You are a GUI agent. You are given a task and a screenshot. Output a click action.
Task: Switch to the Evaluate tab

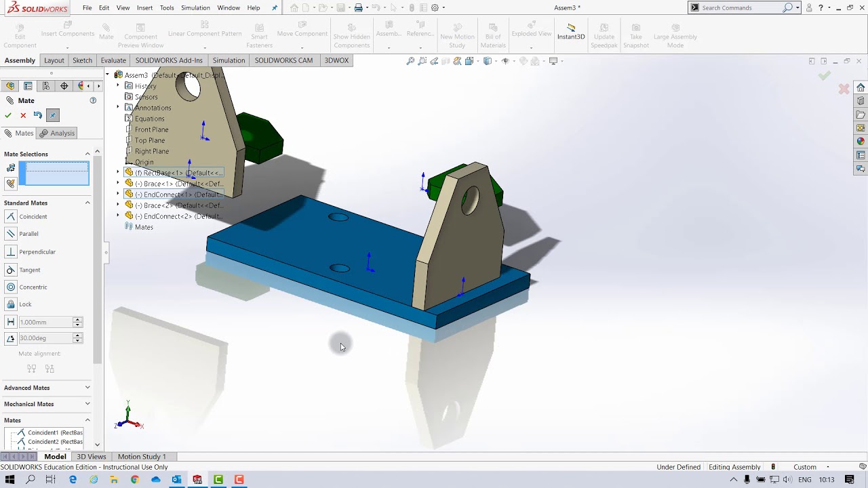pos(113,60)
